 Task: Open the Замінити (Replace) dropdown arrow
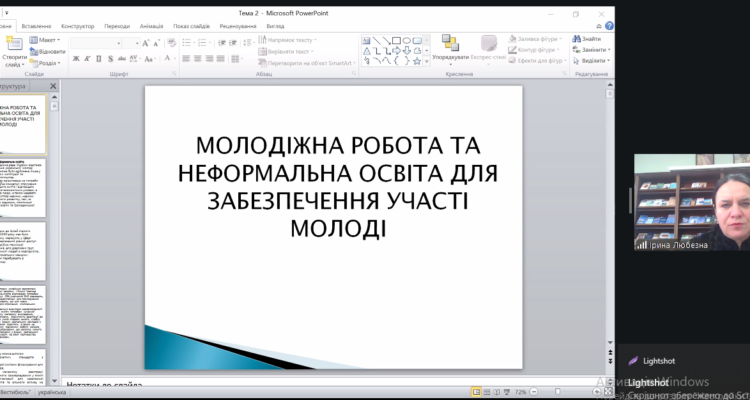point(610,49)
